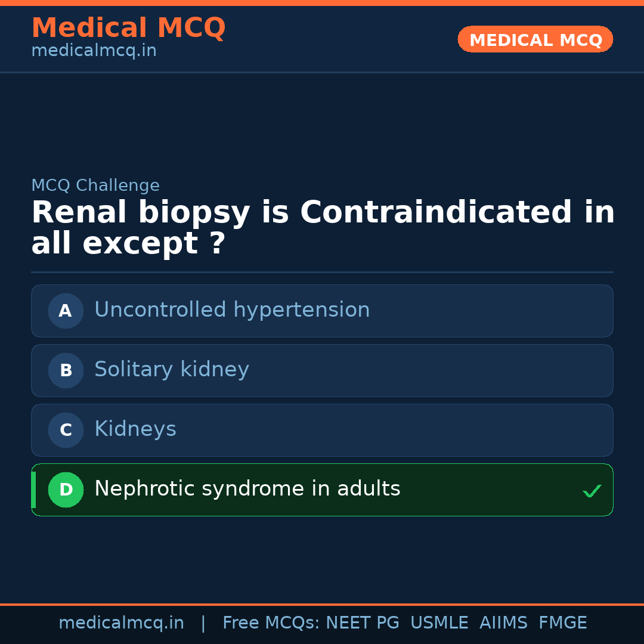644x644 pixels.
Task: Pick the Kidneys answer text
Action: (x=135, y=429)
